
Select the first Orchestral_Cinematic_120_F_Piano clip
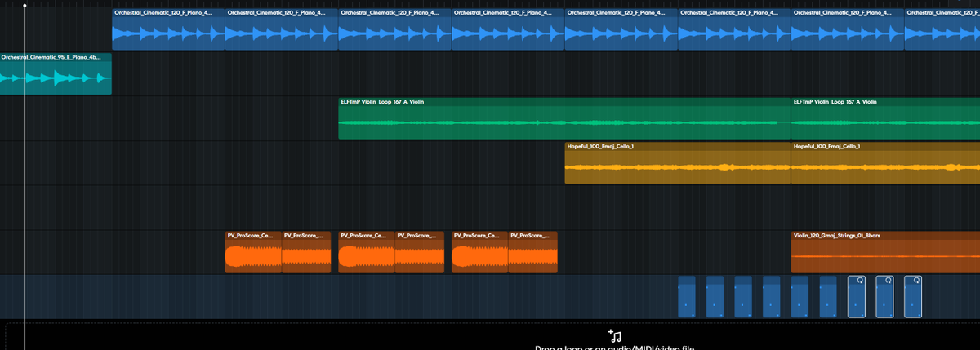pyautogui.click(x=168, y=29)
